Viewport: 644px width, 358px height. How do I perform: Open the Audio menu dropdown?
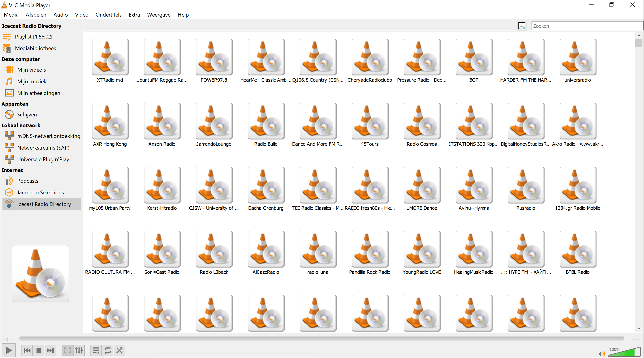tap(60, 15)
